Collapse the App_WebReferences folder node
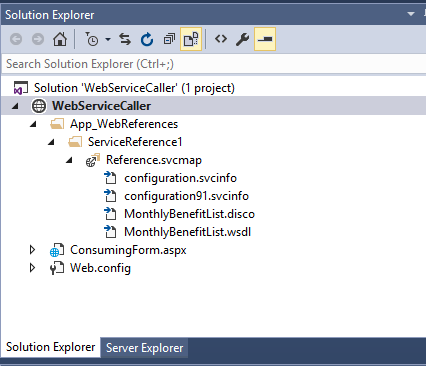The width and height of the screenshot is (426, 366). pos(33,124)
